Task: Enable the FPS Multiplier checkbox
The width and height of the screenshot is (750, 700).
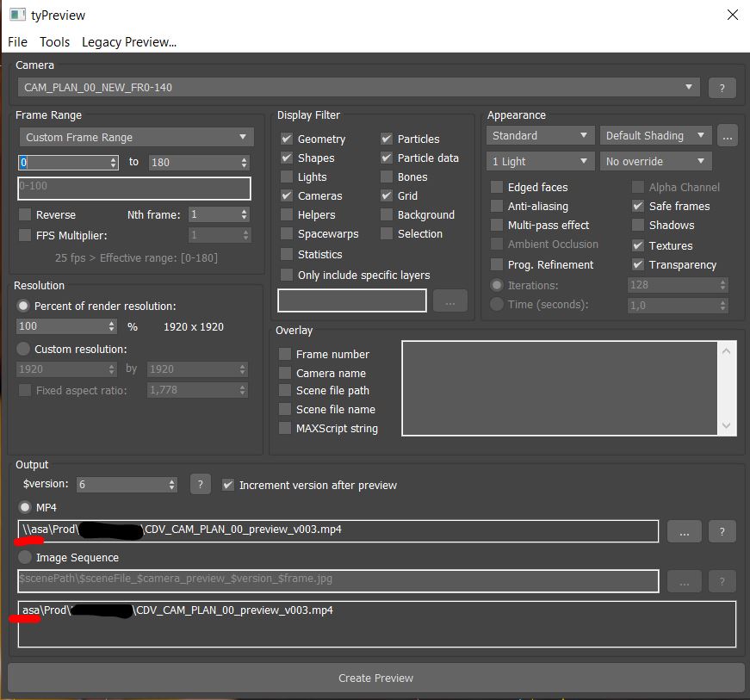Action: 24,235
